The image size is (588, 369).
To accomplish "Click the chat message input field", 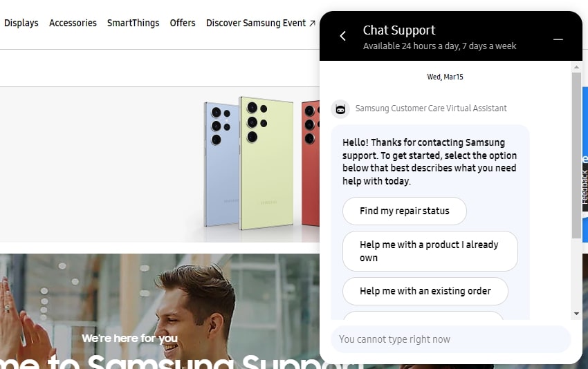I will tap(451, 339).
